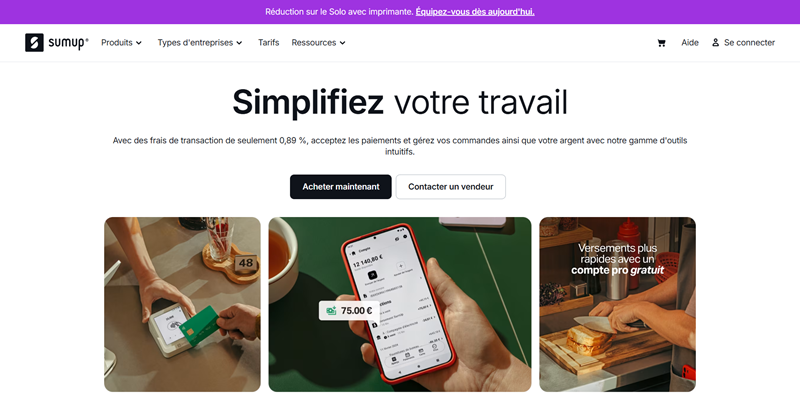Viewport: 800px width, 412px height.
Task: Click the Contacter un vendeur button
Action: [451, 187]
